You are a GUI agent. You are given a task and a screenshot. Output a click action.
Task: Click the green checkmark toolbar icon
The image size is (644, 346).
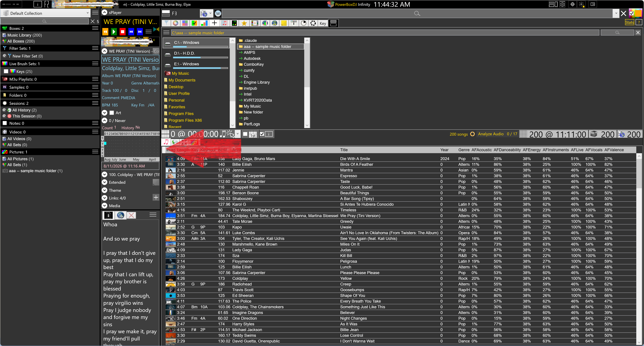pos(194,23)
